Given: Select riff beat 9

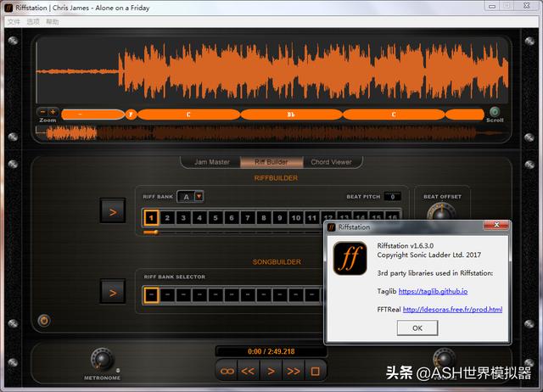Looking at the screenshot, I should coord(280,218).
